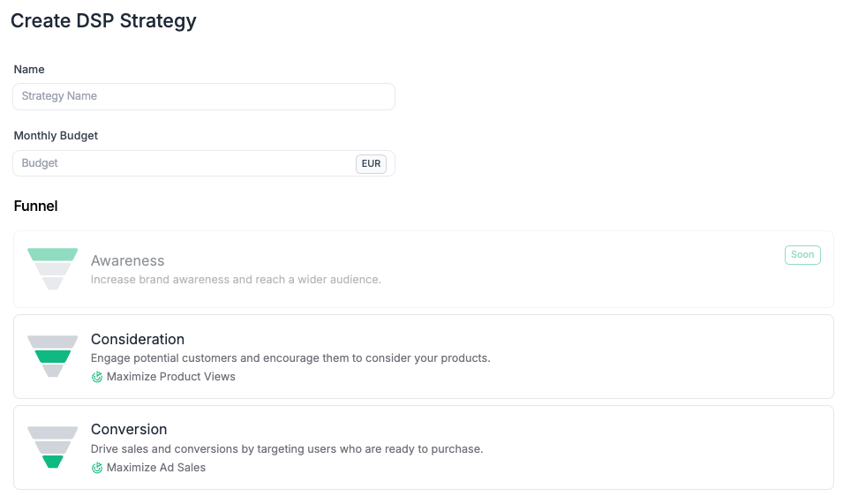Click the Awareness heading text
843x504 pixels.
(128, 261)
